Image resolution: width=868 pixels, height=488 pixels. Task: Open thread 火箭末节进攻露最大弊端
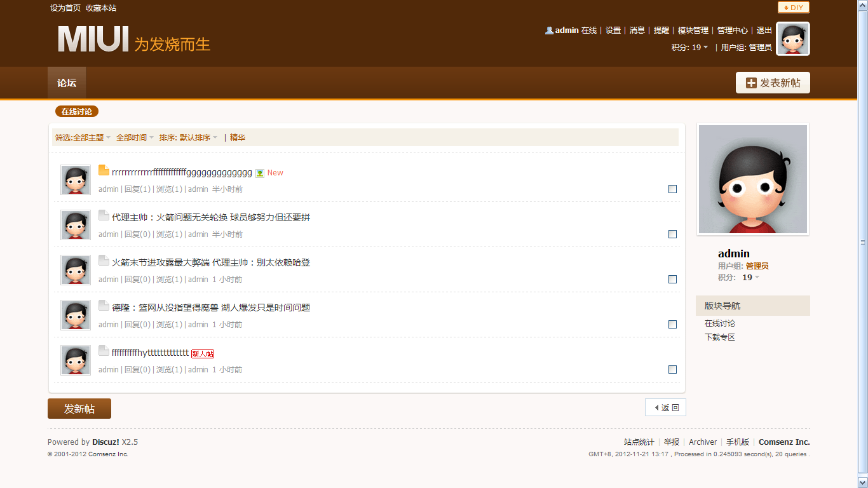point(211,262)
